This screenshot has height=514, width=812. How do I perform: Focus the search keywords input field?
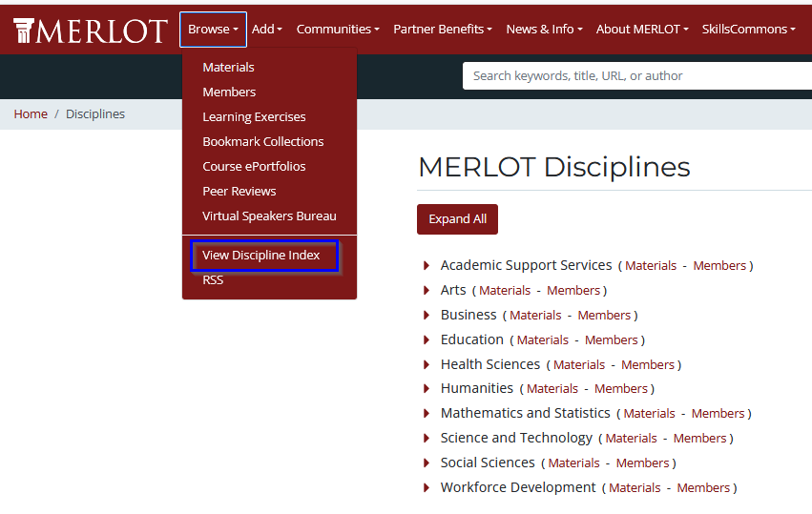pos(635,76)
